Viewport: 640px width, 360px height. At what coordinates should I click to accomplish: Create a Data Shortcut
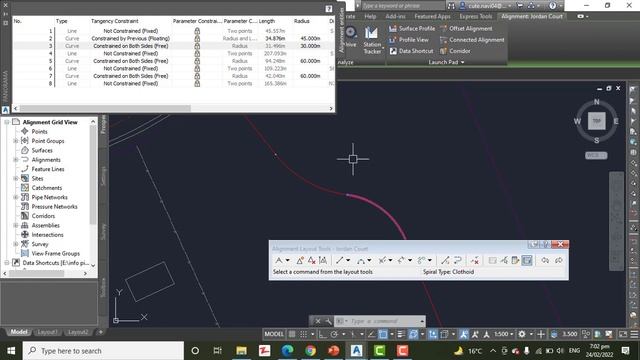[x=411, y=51]
